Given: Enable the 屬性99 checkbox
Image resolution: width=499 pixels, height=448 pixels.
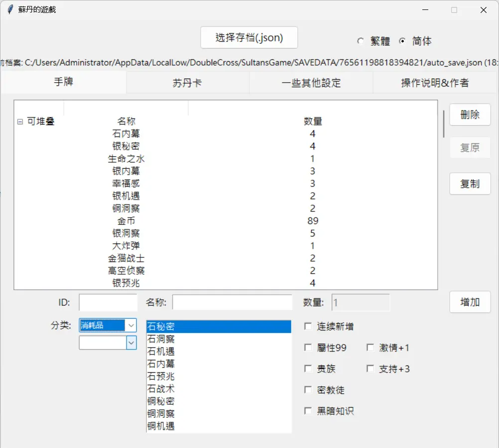Looking at the screenshot, I should [x=308, y=347].
